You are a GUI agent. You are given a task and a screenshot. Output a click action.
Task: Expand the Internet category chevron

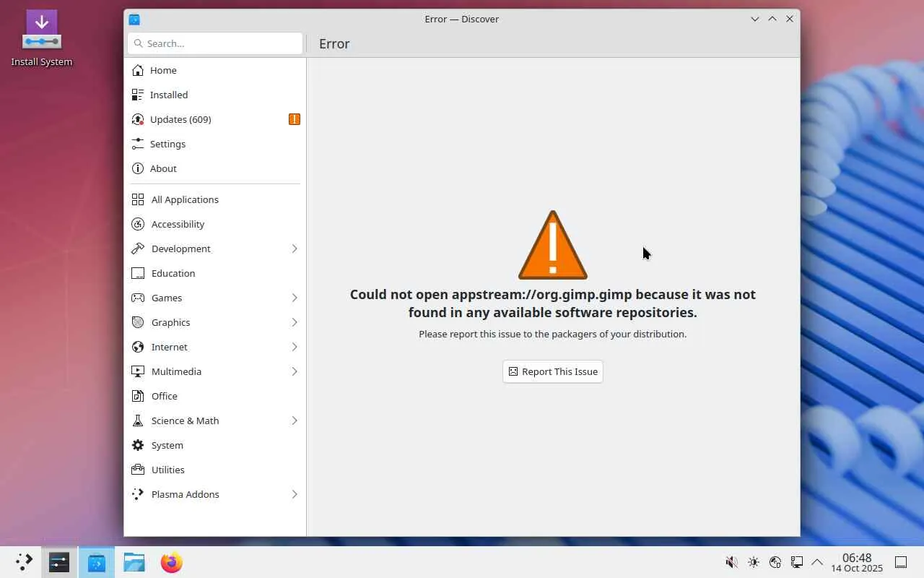click(x=295, y=347)
